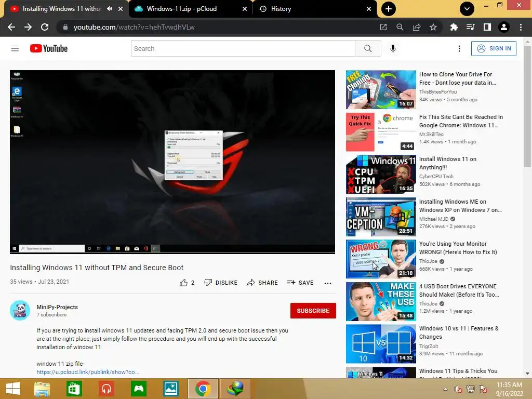Click the video player to pause
The width and height of the screenshot is (532, 399).
[x=172, y=162]
